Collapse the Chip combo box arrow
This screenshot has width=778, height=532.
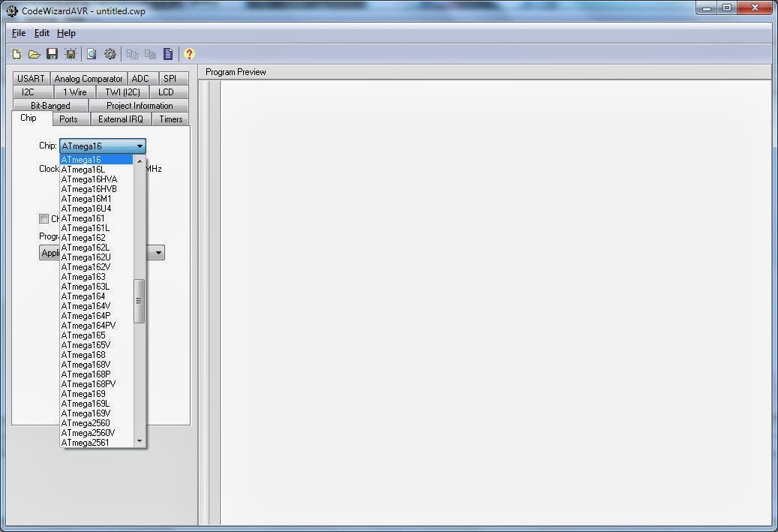140,146
